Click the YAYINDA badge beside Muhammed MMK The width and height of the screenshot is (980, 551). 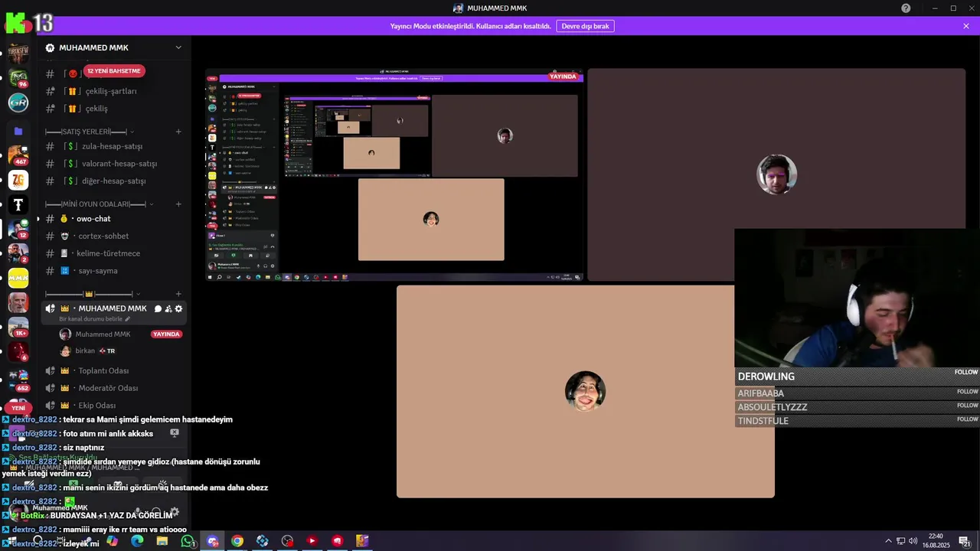click(166, 334)
